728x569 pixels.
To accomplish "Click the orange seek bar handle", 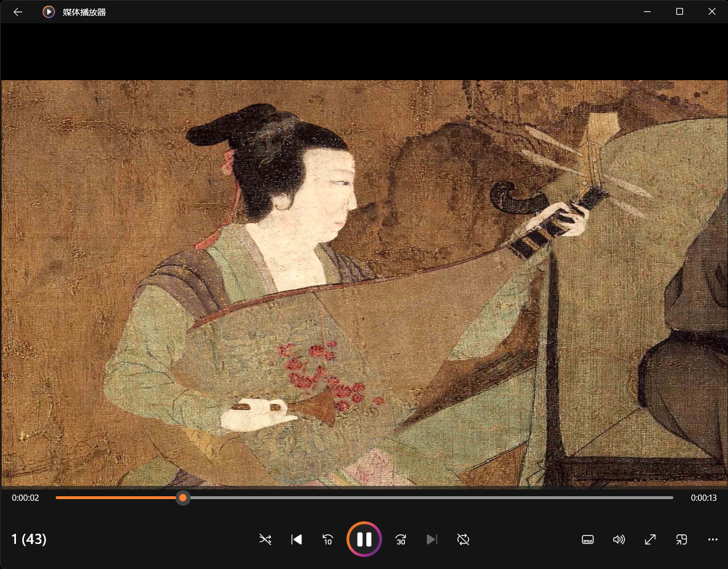I will click(183, 498).
